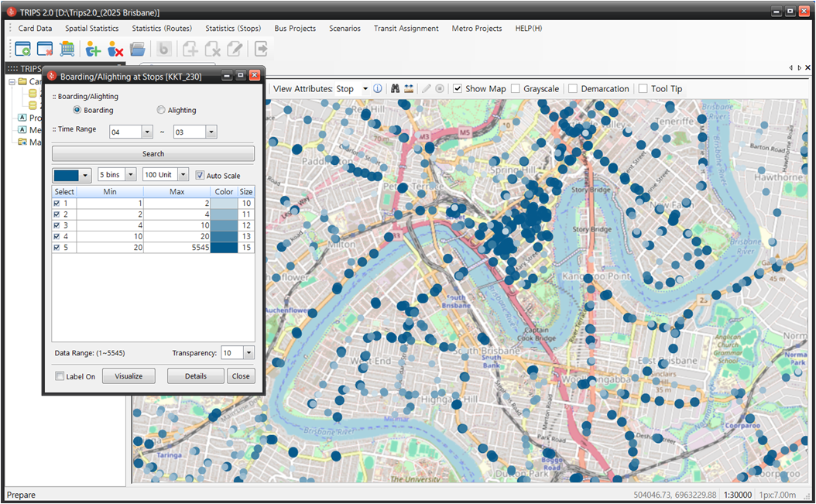
Task: Click the 1:30000 map scale in status bar
Action: click(738, 495)
